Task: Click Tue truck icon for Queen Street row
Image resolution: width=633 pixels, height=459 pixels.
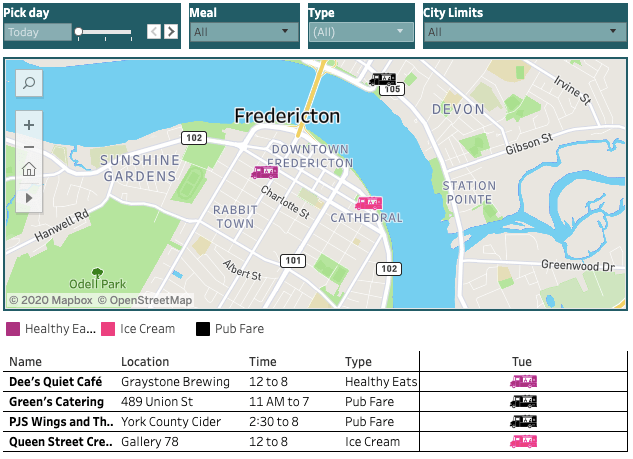Action: point(523,441)
